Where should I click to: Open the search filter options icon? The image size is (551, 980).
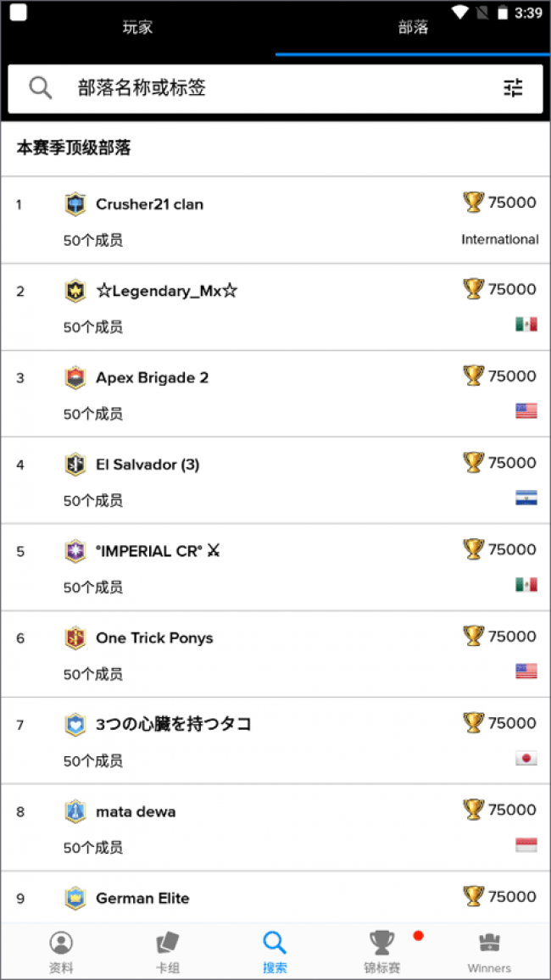pyautogui.click(x=513, y=87)
